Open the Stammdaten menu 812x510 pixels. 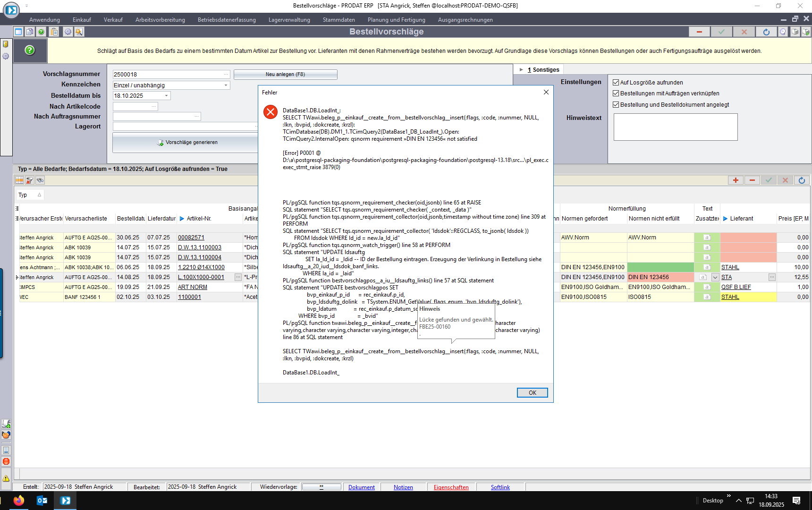point(338,20)
